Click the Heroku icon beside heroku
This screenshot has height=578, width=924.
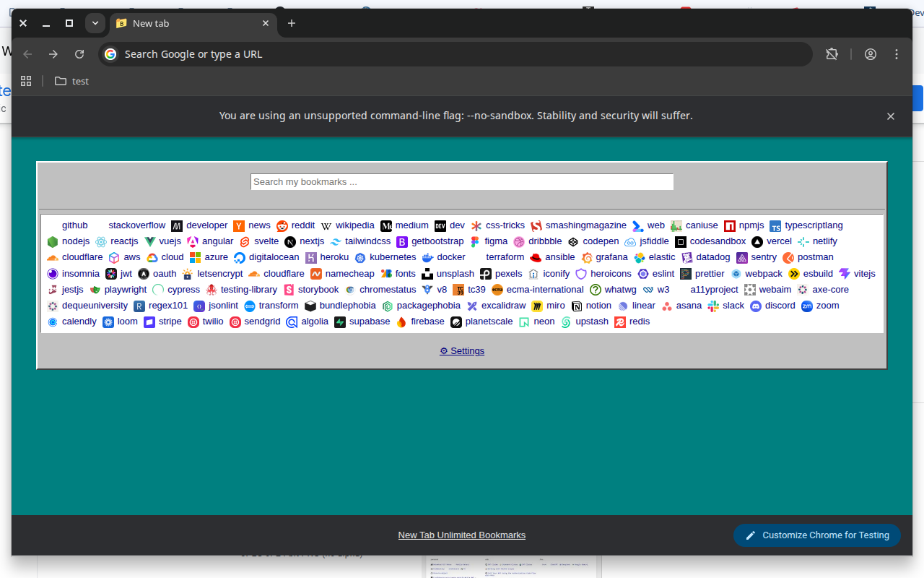(x=311, y=258)
